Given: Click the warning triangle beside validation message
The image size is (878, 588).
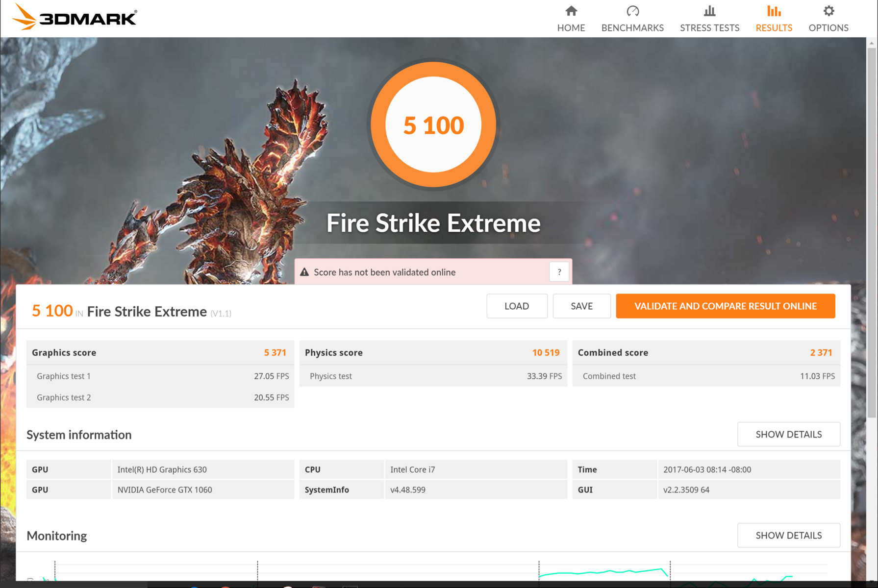Looking at the screenshot, I should pyautogui.click(x=304, y=272).
